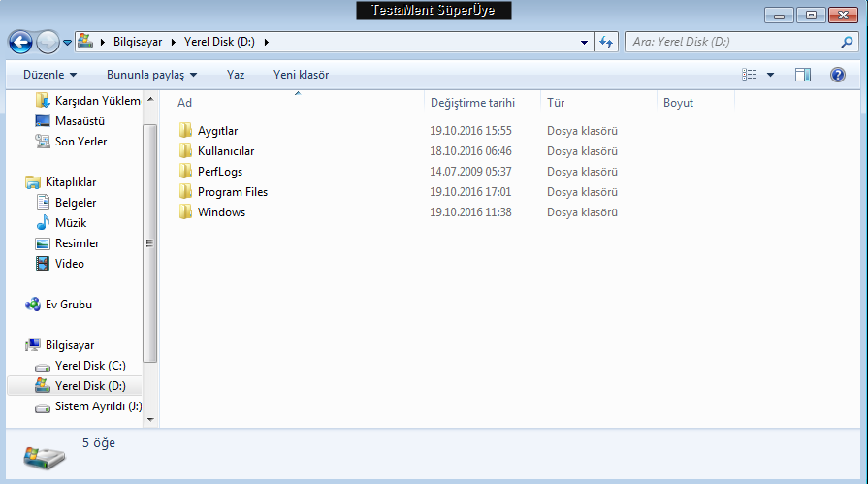This screenshot has height=484, width=868.
Task: Click the Forward navigation arrow
Action: [x=48, y=42]
